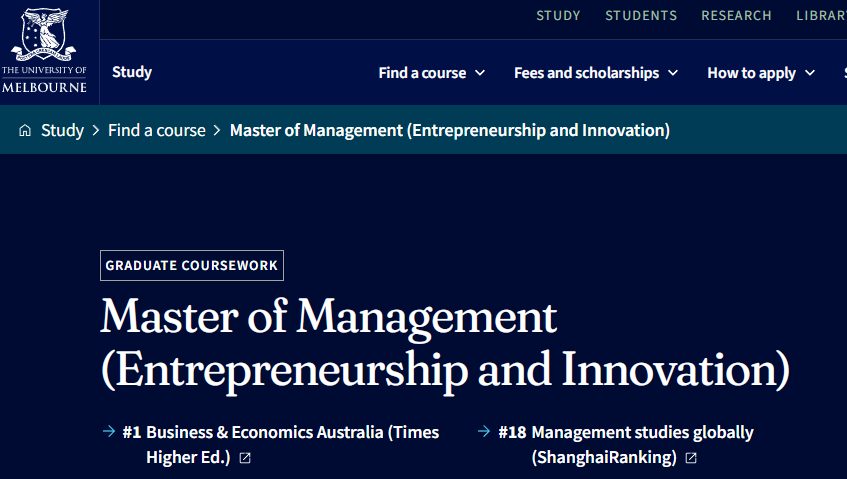The height and width of the screenshot is (479, 847).
Task: Select Research in the top menu
Action: (x=736, y=15)
